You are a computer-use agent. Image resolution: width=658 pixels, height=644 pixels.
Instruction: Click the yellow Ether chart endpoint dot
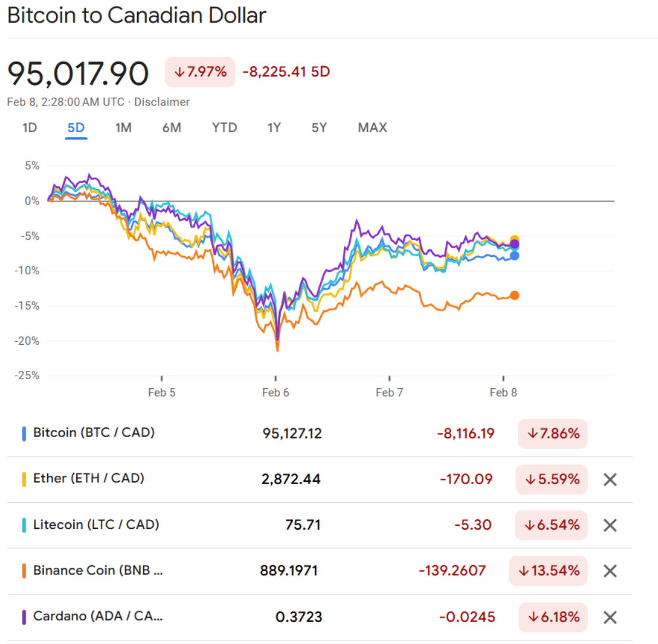coord(514,240)
